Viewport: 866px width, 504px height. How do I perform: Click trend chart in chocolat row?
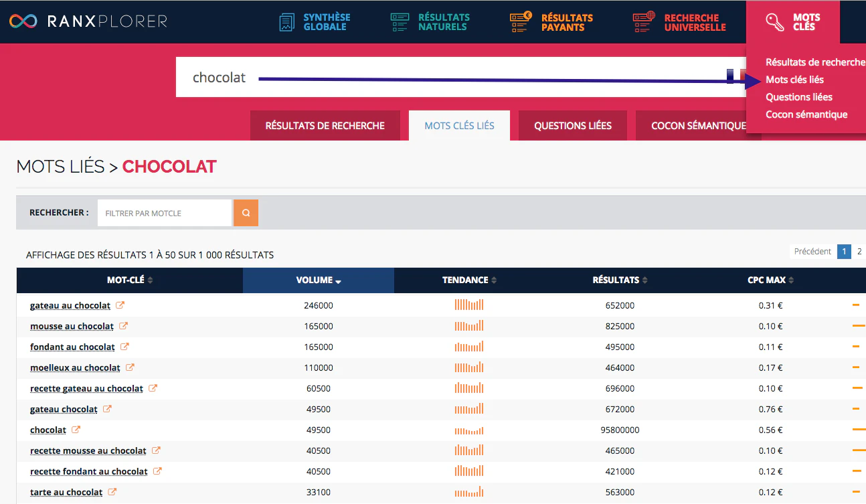click(469, 430)
